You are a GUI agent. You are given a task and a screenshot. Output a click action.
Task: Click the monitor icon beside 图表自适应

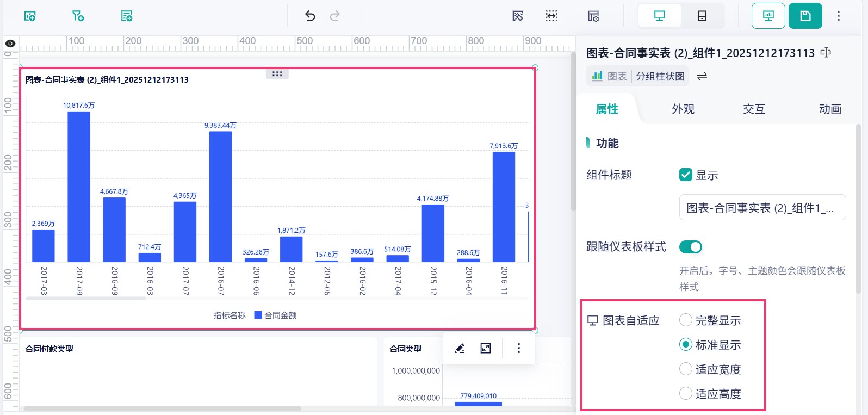pyautogui.click(x=593, y=321)
